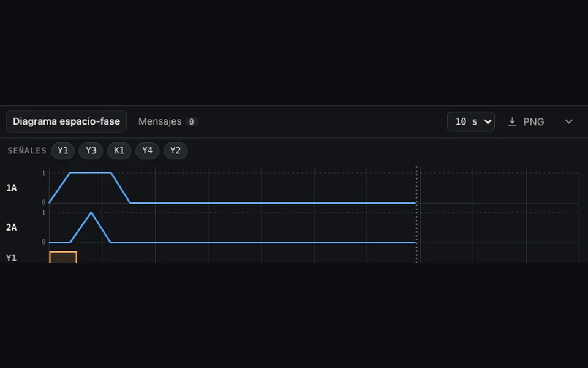588x368 pixels.
Task: Toggle the Y3 signal chip
Action: click(91, 151)
